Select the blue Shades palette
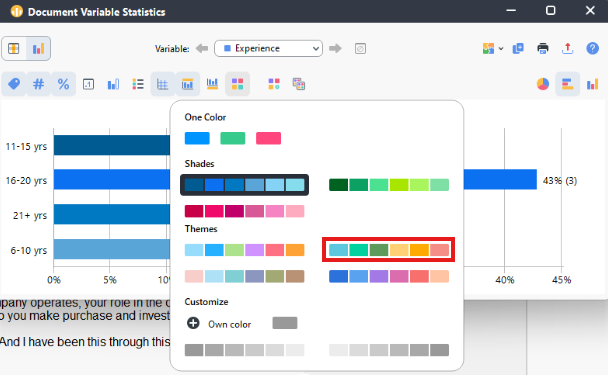 click(x=244, y=185)
